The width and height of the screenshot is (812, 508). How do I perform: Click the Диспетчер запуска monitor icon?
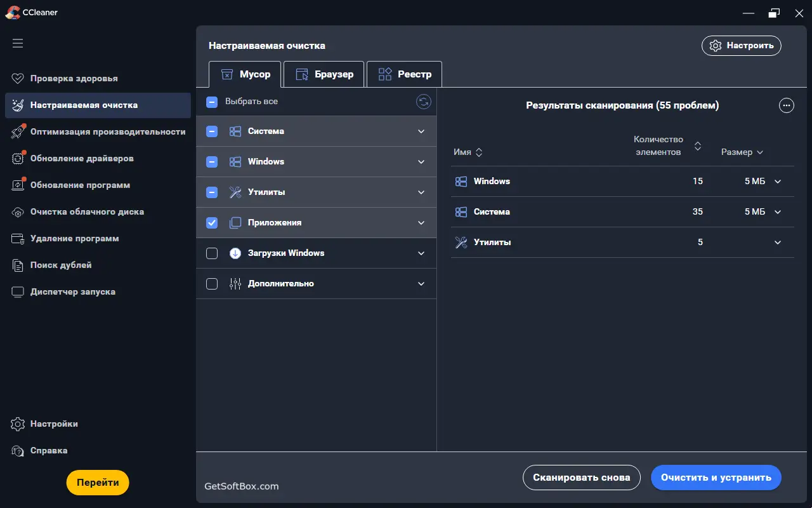[x=18, y=292]
